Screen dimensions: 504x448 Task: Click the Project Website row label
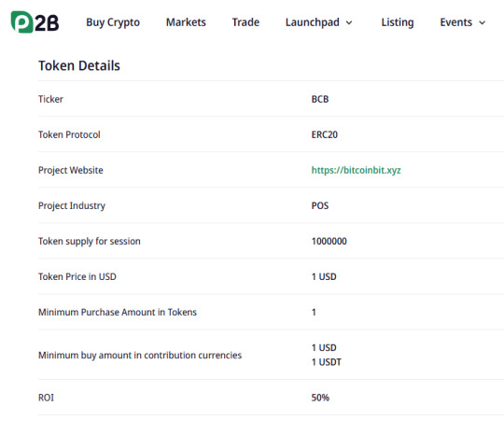[x=71, y=170]
